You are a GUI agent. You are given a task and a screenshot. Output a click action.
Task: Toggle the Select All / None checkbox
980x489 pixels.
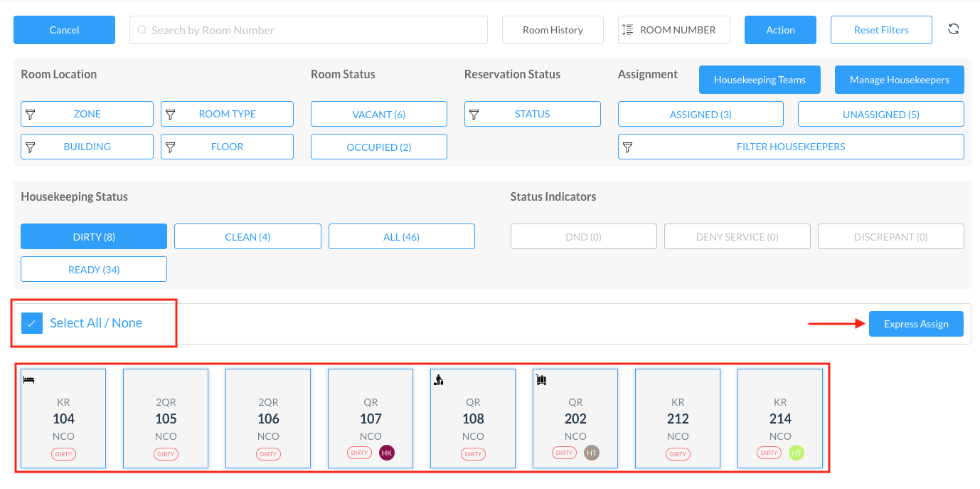[32, 323]
